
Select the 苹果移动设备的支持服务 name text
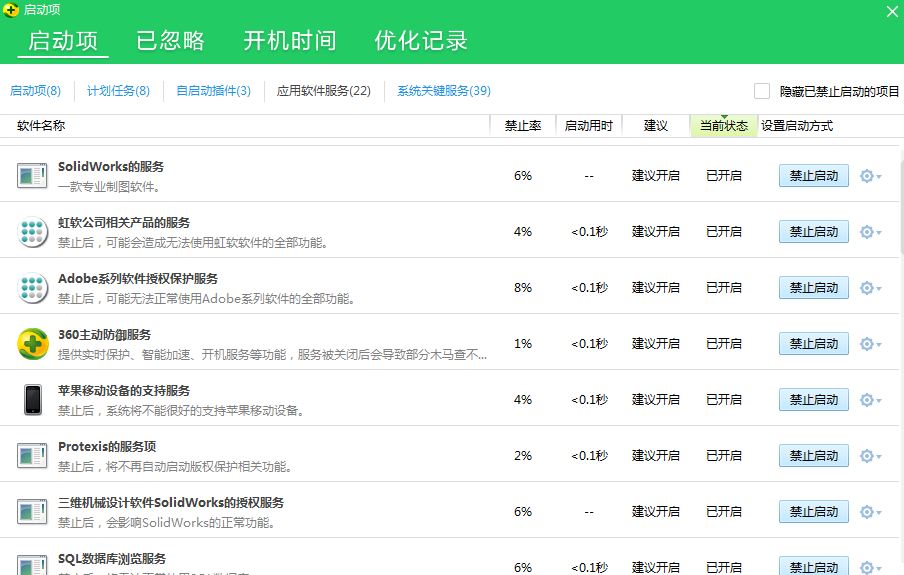(x=124, y=390)
